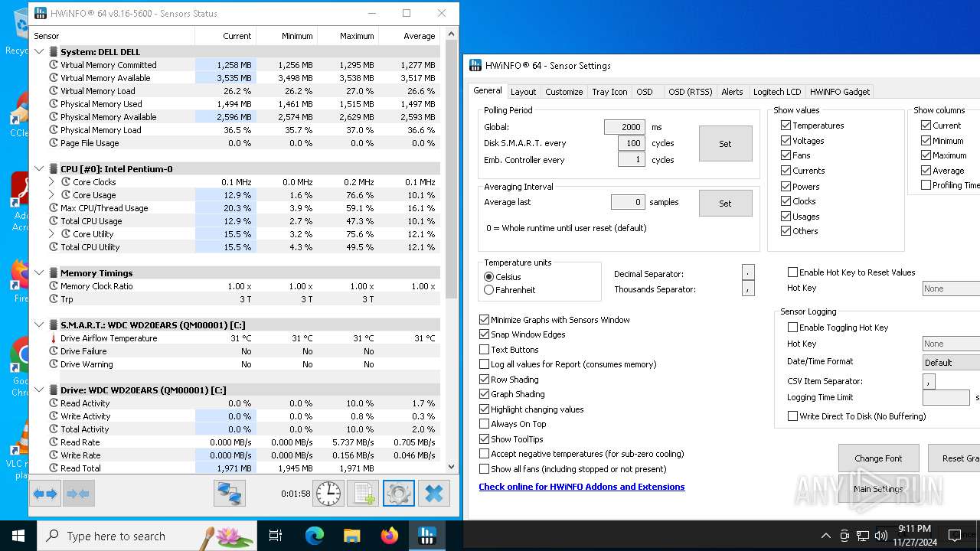The width and height of the screenshot is (980, 551).
Task: Open the notifications center icon
Action: tap(954, 536)
